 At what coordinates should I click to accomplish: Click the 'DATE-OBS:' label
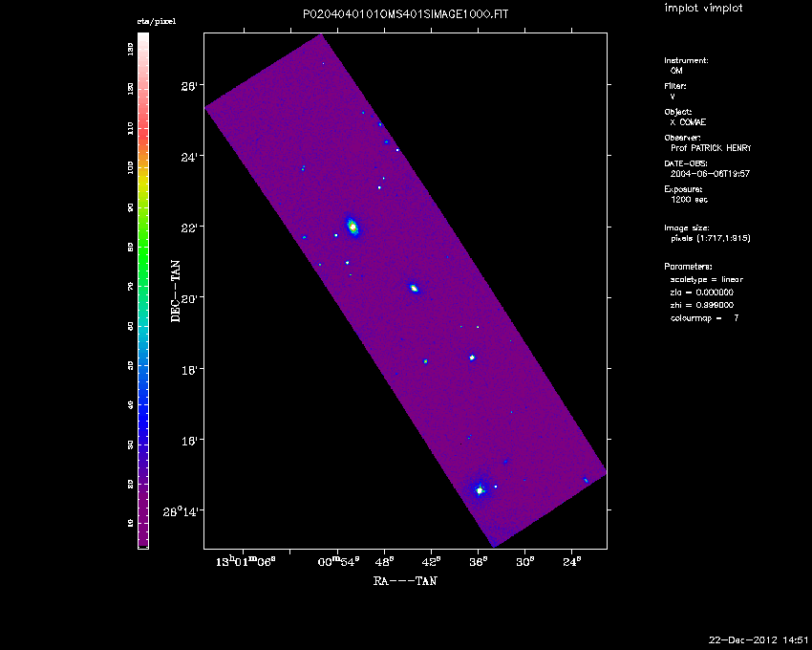pyautogui.click(x=685, y=163)
